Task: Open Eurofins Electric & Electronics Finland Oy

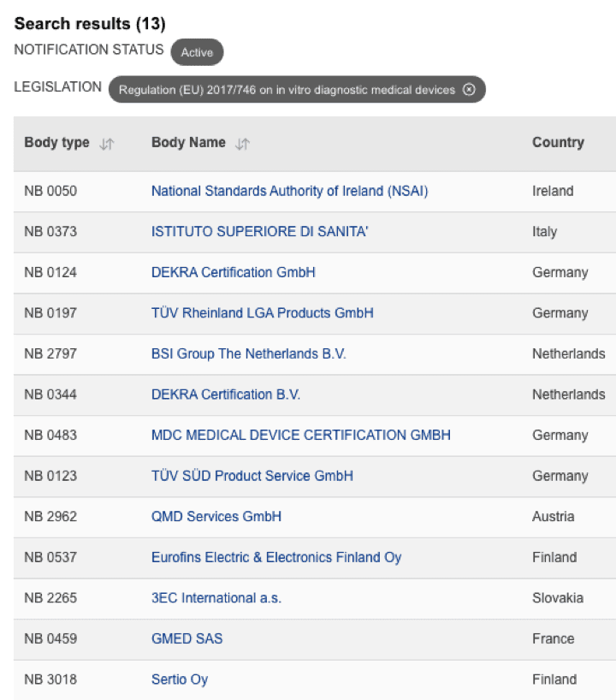Action: [x=275, y=557]
